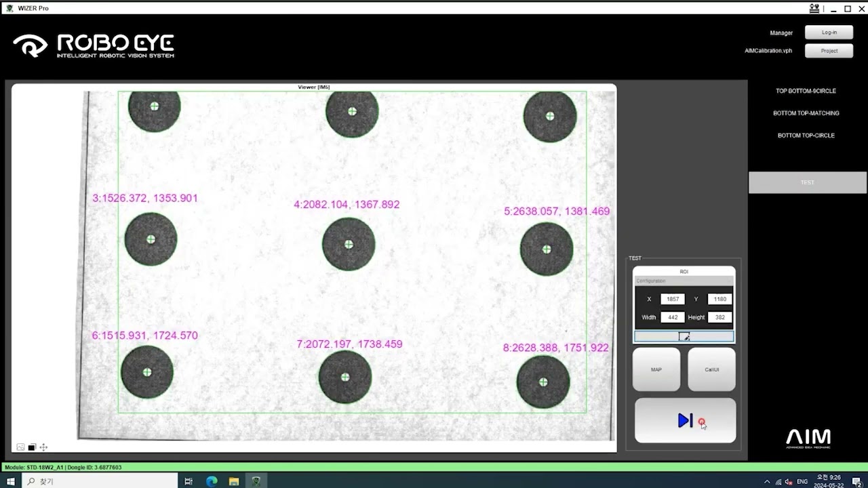Run the test with the play-step button
Image resolution: width=868 pixels, height=488 pixels.
685,421
